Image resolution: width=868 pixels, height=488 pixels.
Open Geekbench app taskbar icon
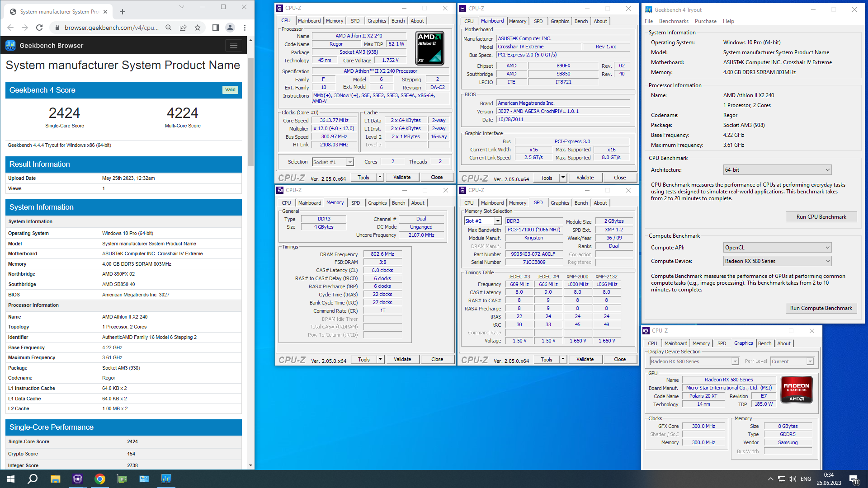point(166,479)
